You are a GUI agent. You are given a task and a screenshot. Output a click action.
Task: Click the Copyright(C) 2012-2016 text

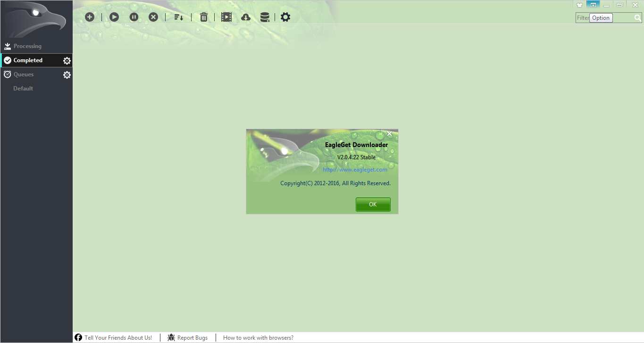click(x=335, y=183)
